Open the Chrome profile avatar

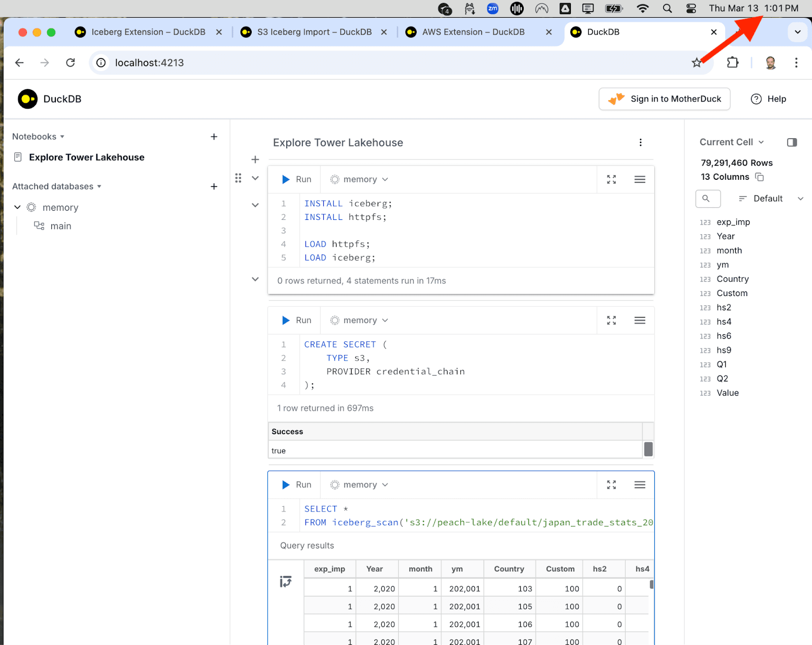(770, 62)
